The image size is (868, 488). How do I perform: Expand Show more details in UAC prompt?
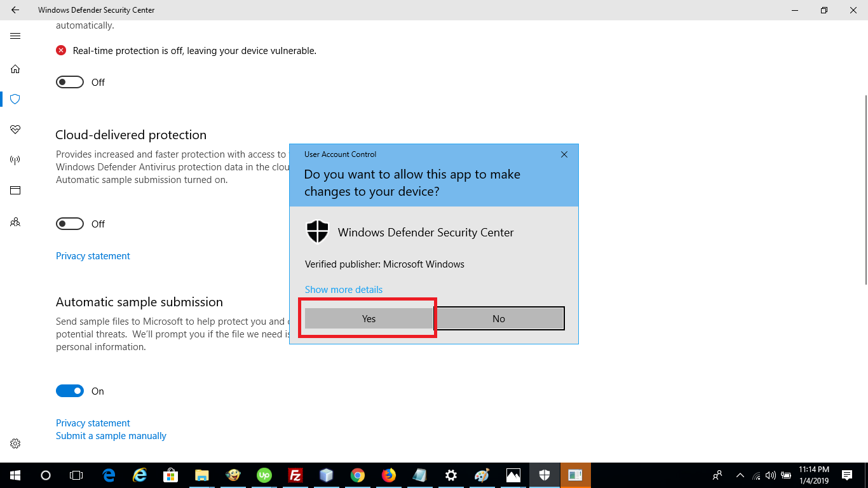[x=343, y=289]
